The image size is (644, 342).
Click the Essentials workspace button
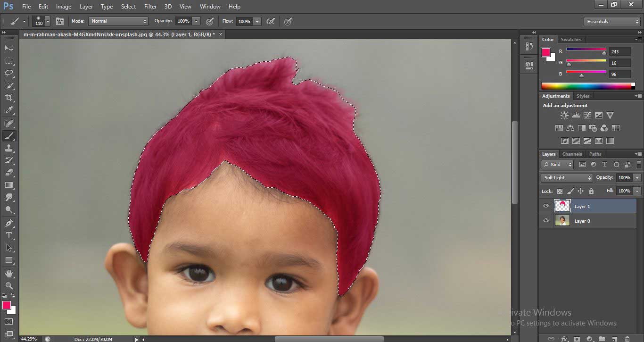[611, 21]
